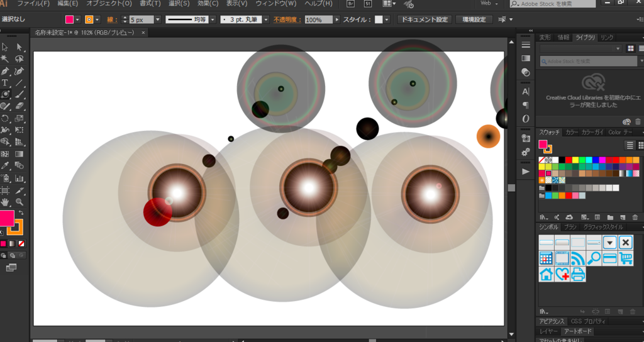Open Adobe Stock via the St icon
The height and width of the screenshot is (342, 644).
[x=367, y=4]
